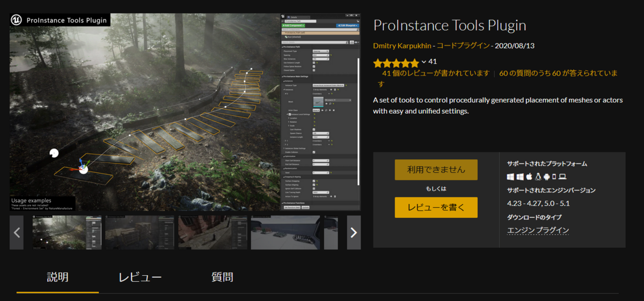Click the レビューを書く button

pyautogui.click(x=436, y=207)
